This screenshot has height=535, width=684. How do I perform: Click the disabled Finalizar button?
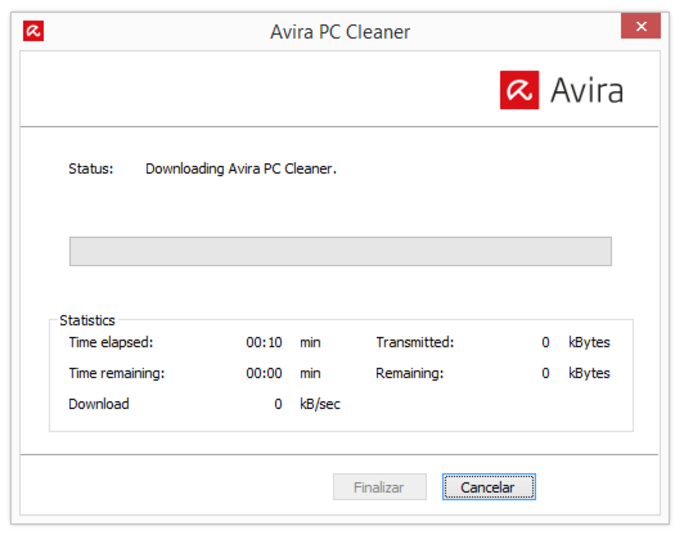[x=380, y=487]
